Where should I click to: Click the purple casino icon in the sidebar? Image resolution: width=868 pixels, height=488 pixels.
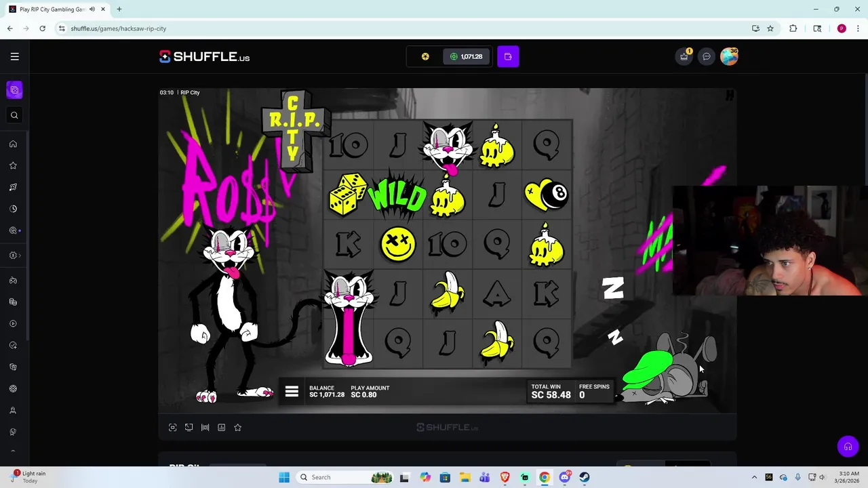coord(14,90)
